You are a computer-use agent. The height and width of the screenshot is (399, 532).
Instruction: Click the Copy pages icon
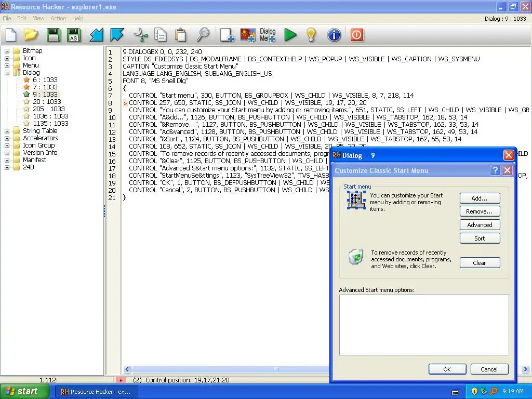(x=160, y=35)
